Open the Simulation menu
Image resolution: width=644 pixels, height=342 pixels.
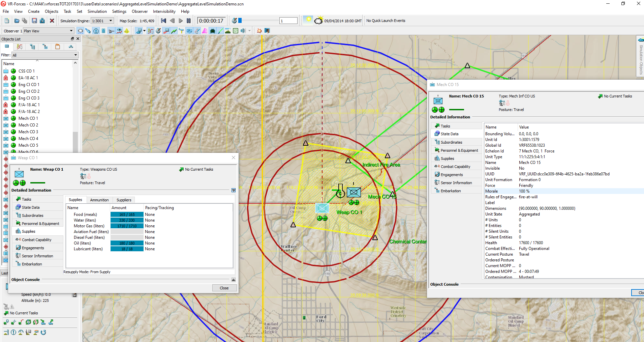(97, 11)
